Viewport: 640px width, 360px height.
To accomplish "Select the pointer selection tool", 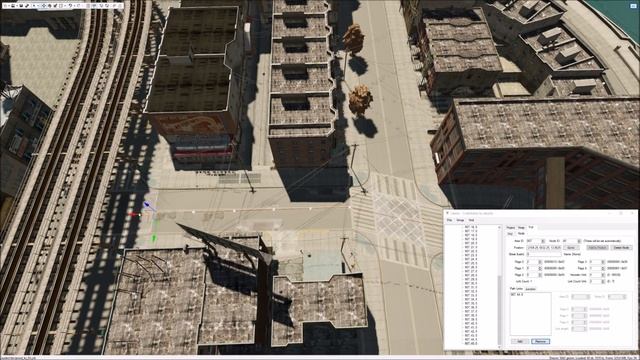I will click(x=34, y=6).
